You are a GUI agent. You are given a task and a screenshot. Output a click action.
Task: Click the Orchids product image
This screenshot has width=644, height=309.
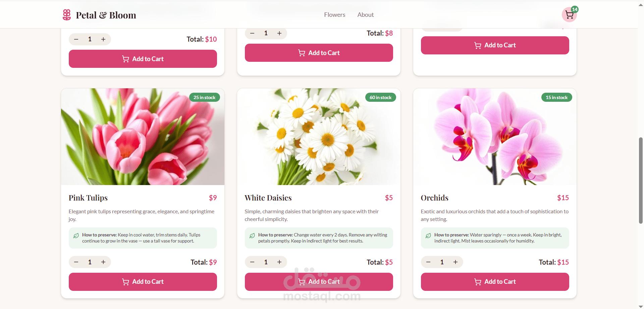point(495,137)
